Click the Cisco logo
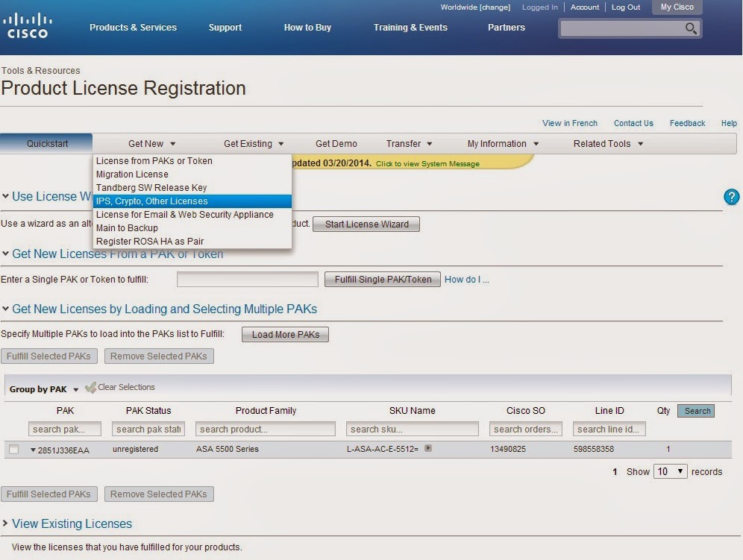This screenshot has height=560, width=743. coord(28,25)
